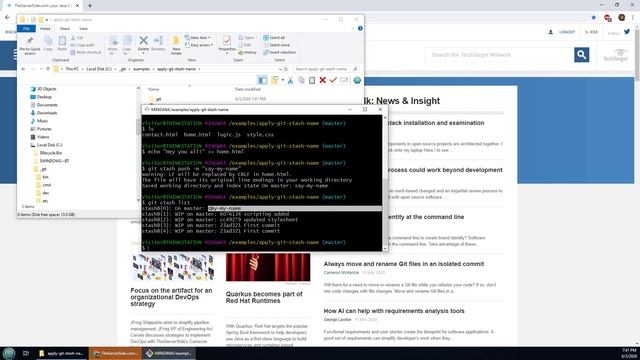Open the address bar history dropdown

tap(280, 69)
